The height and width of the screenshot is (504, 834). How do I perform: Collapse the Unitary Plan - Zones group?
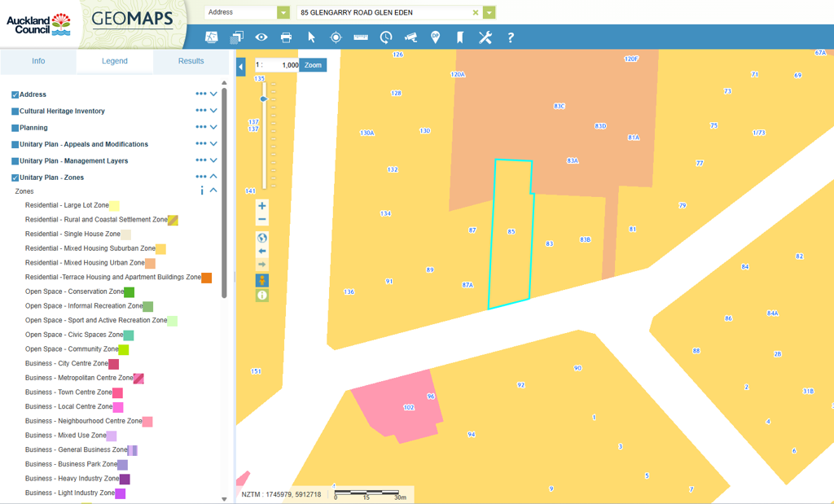(x=213, y=177)
